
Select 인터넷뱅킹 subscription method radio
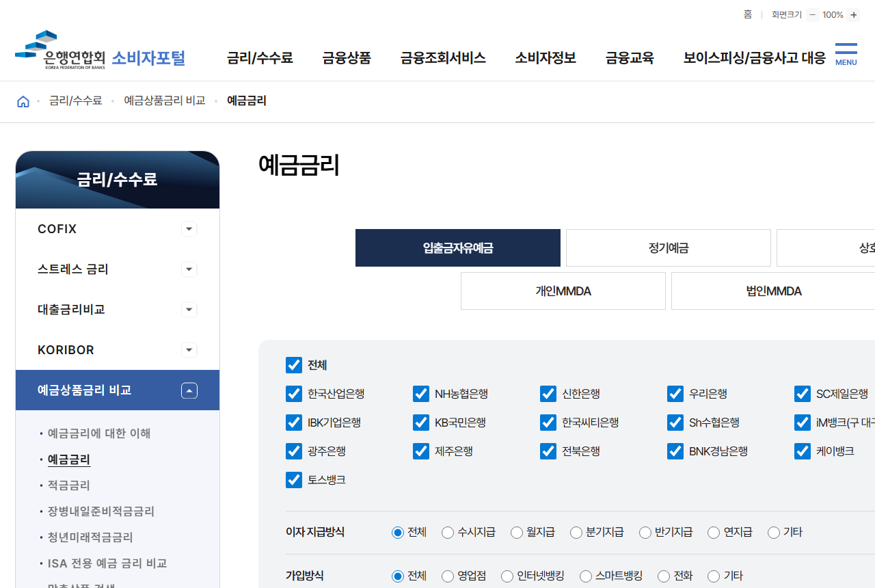tap(507, 576)
